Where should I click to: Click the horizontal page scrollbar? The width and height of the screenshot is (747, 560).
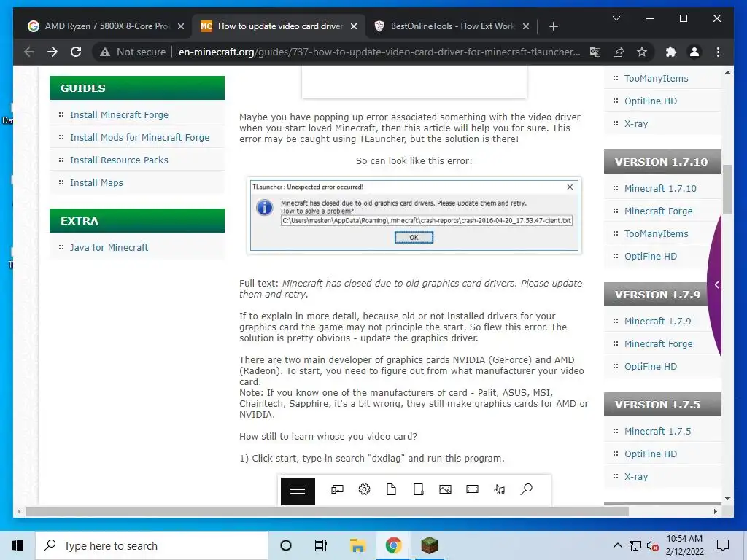(x=327, y=511)
